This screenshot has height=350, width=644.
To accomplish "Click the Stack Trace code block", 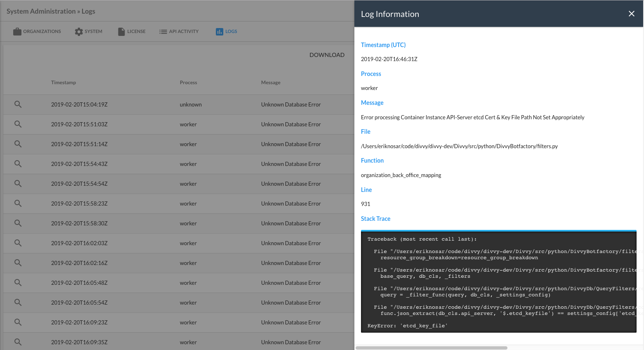I will pos(498,281).
